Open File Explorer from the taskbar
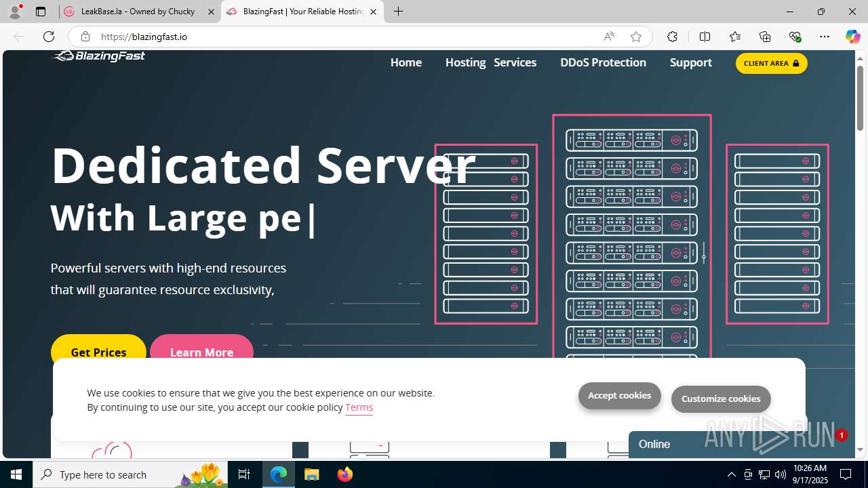Image resolution: width=868 pixels, height=488 pixels. coord(311,474)
